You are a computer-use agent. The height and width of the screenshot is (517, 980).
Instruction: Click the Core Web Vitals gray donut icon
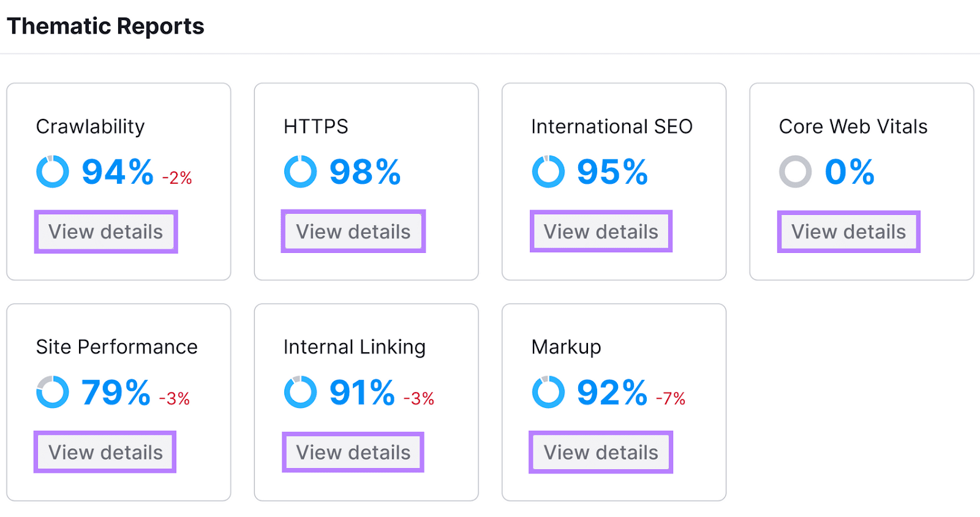pos(795,172)
